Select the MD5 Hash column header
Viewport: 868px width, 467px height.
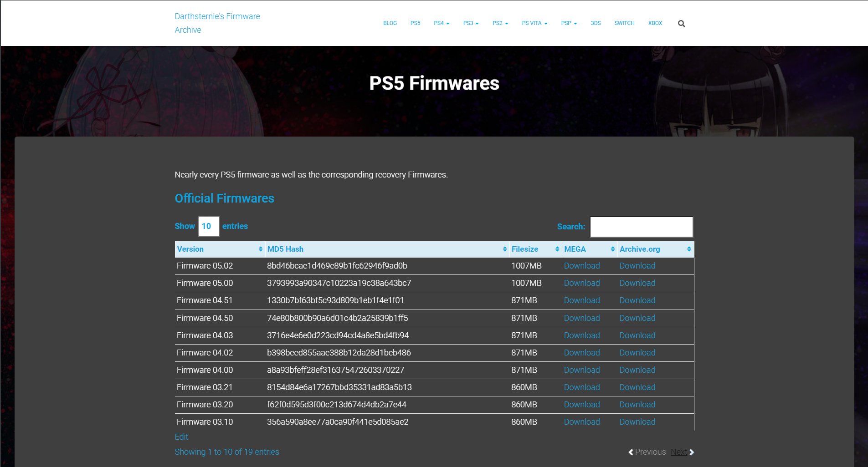point(387,249)
